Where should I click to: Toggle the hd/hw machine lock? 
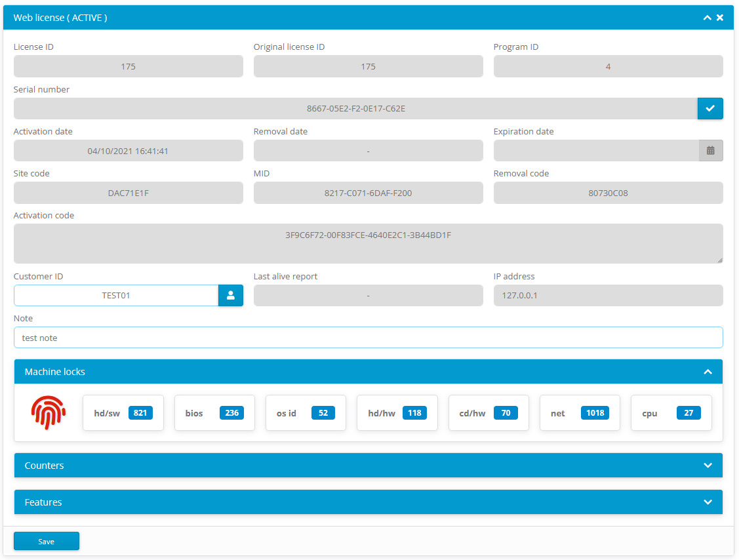tap(397, 413)
